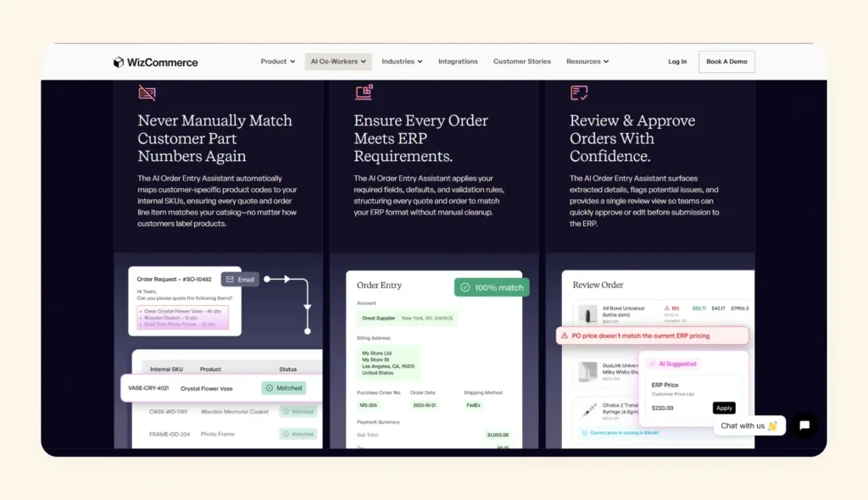
Task: Click the FRAME-GD-204 SKU cell
Action: click(x=170, y=434)
